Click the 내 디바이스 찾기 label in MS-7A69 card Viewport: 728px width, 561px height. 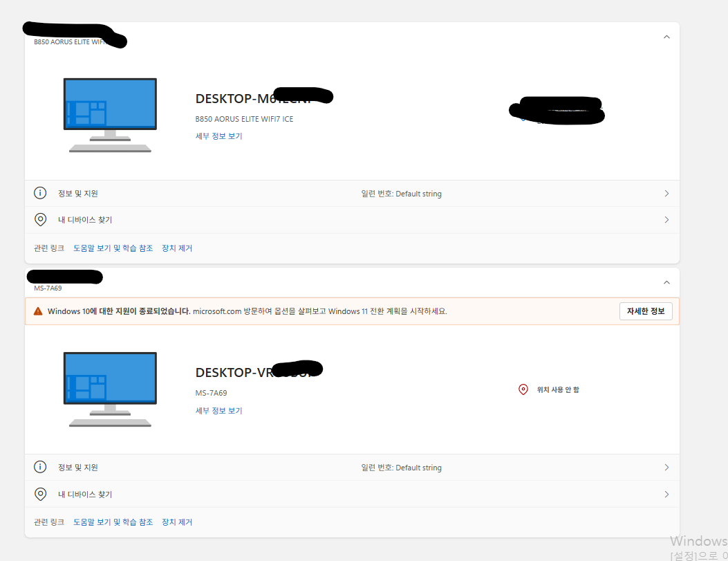pos(85,495)
